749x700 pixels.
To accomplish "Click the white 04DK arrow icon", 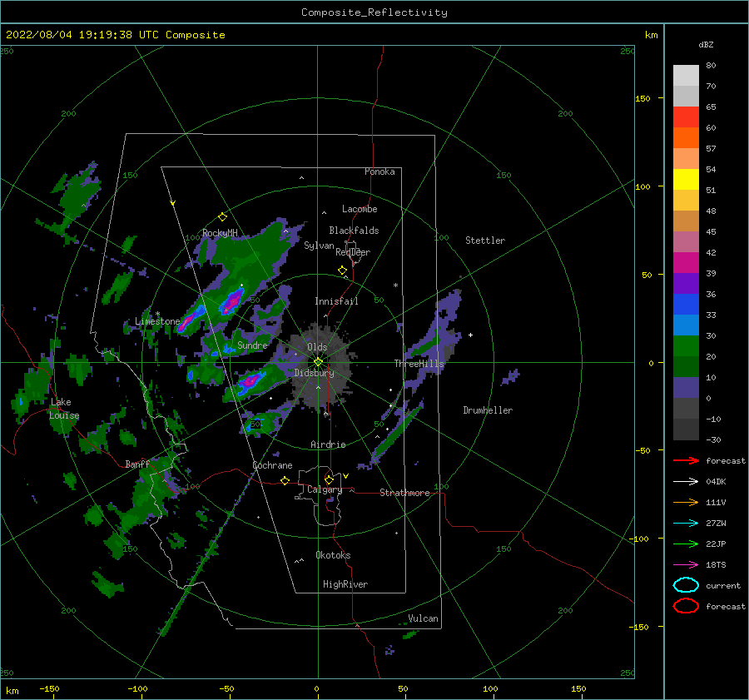I will coord(686,482).
